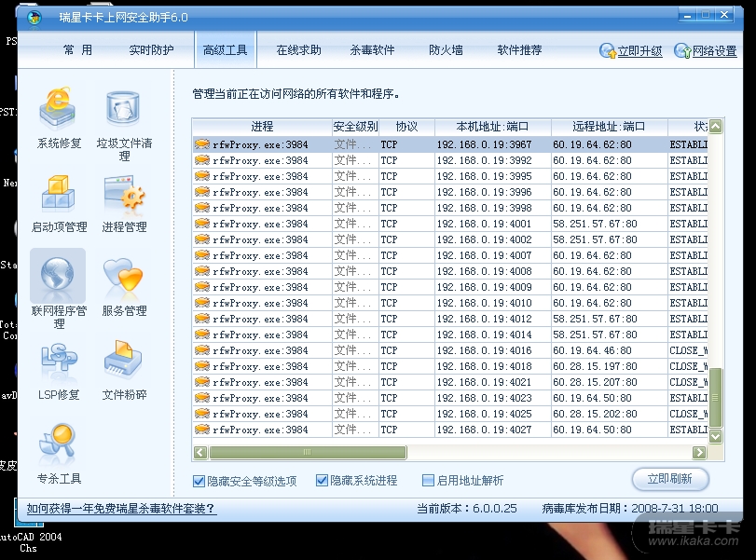This screenshot has height=560, width=756.
Task: Open 进程管理 process manager
Action: (124, 203)
